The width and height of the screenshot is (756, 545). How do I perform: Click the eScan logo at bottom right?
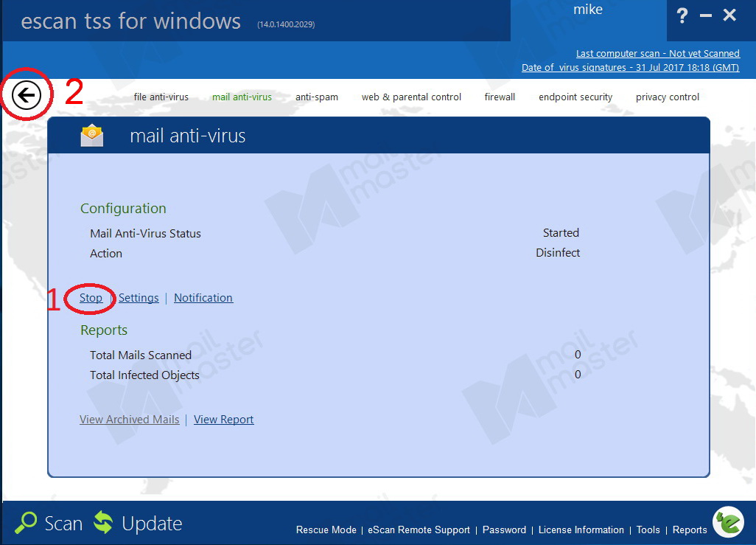click(x=729, y=522)
